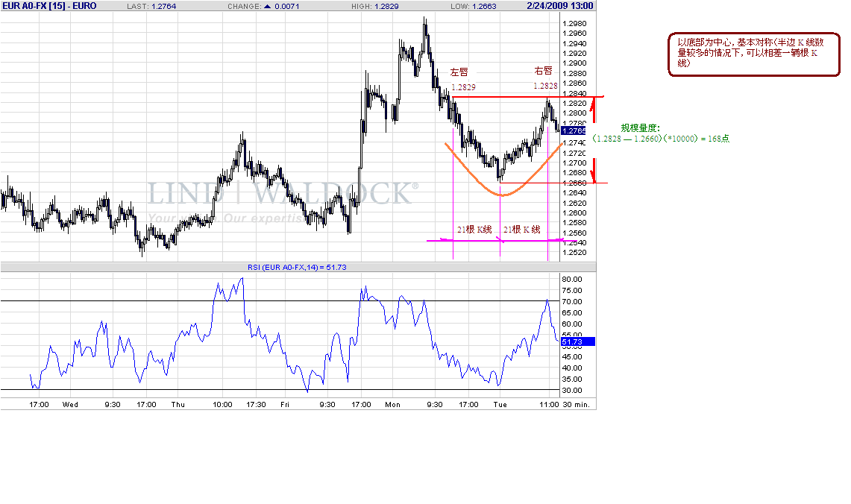
Task: Click the 11:00 time axis label
Action: coord(549,405)
